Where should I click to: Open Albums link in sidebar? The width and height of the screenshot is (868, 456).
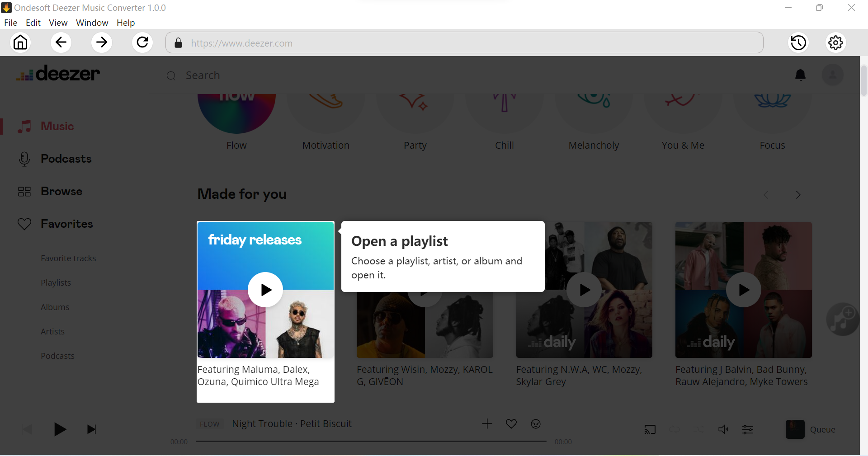click(x=55, y=307)
